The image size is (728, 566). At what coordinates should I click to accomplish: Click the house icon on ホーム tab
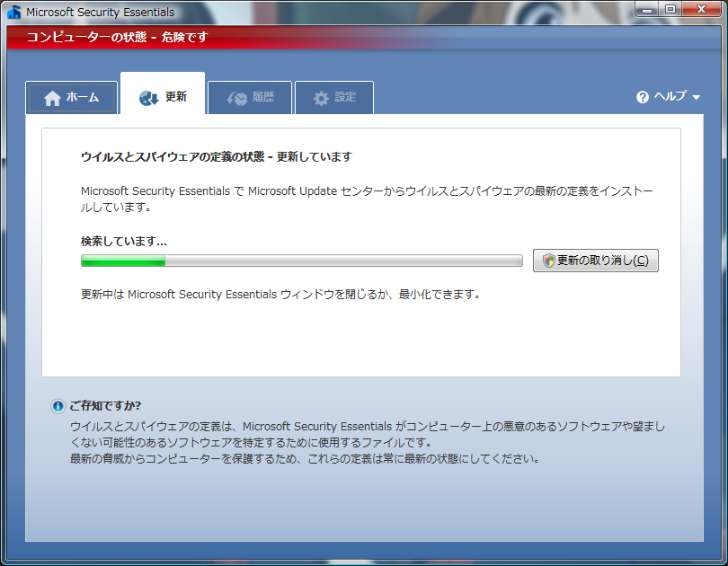pyautogui.click(x=52, y=98)
